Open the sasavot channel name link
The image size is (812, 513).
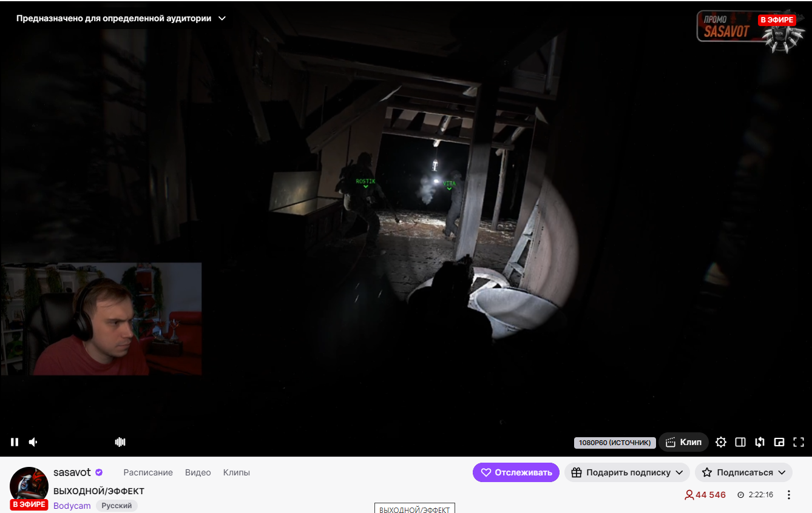pyautogui.click(x=72, y=472)
